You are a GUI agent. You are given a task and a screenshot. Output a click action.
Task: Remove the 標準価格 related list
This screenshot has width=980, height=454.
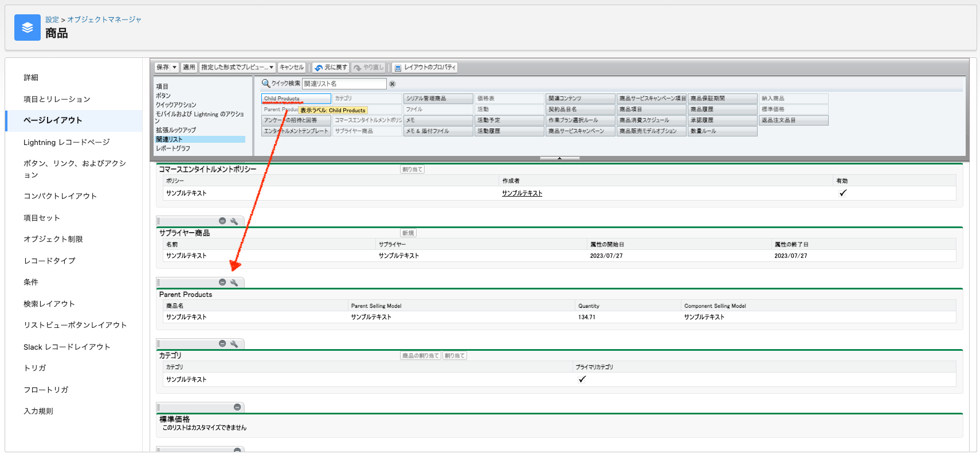pyautogui.click(x=237, y=408)
